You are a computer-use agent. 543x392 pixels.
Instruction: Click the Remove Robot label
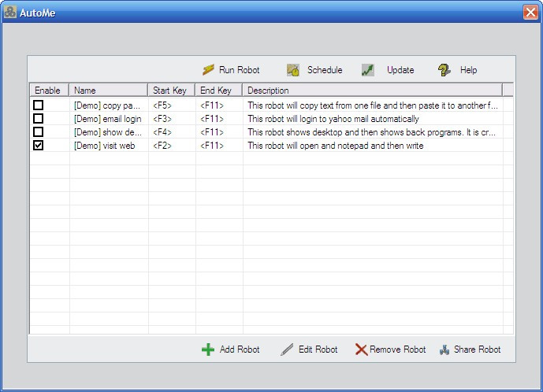point(397,349)
